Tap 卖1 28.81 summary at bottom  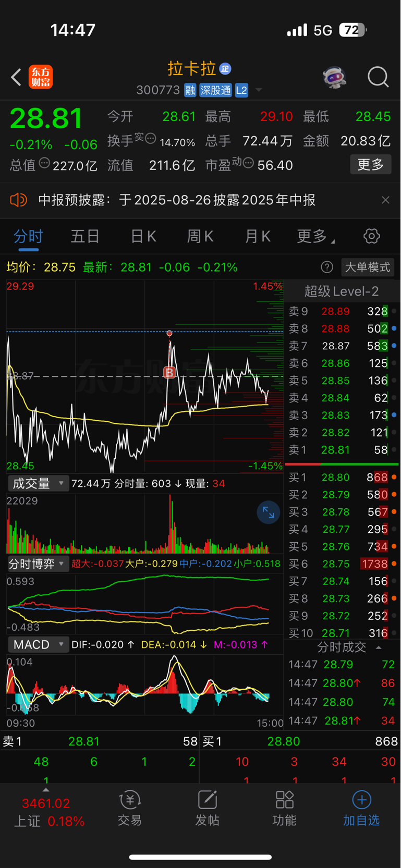(100, 741)
